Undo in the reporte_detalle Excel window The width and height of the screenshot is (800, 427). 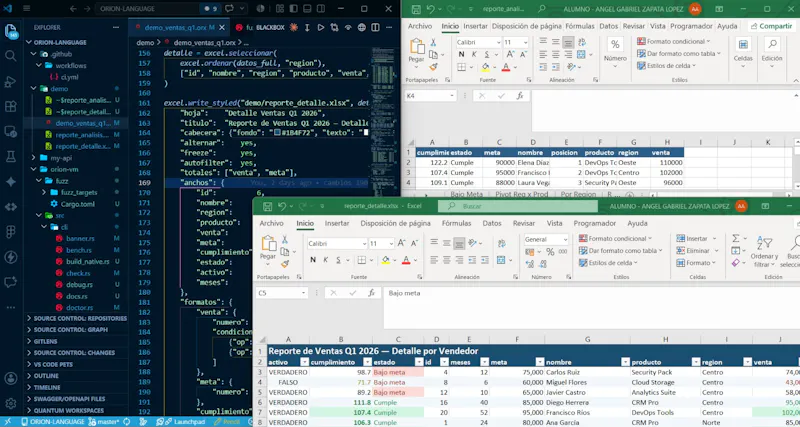282,207
